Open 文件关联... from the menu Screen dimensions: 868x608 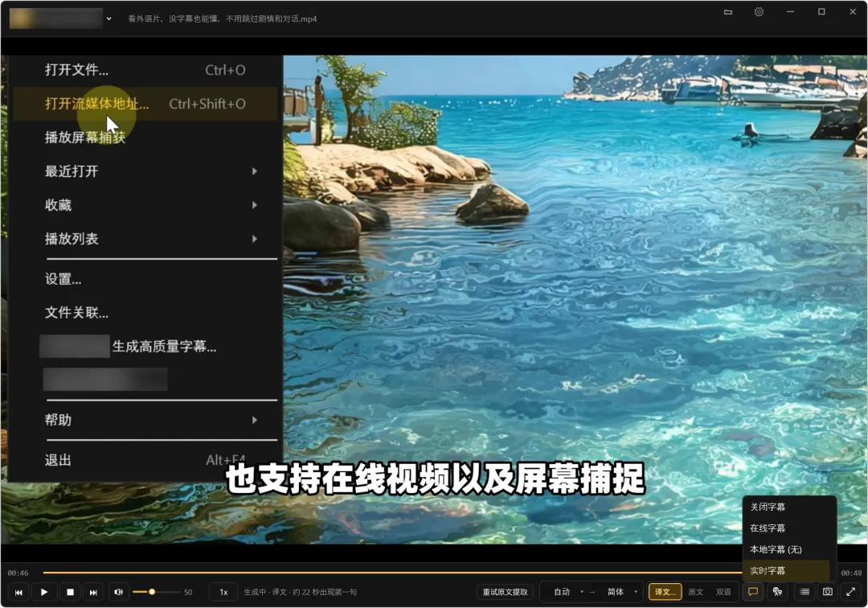(x=145, y=312)
